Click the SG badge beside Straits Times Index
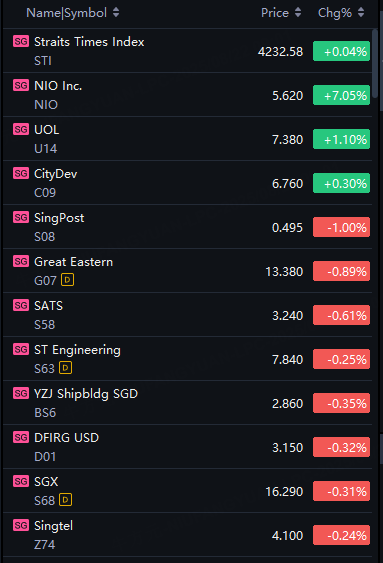 [x=21, y=41]
